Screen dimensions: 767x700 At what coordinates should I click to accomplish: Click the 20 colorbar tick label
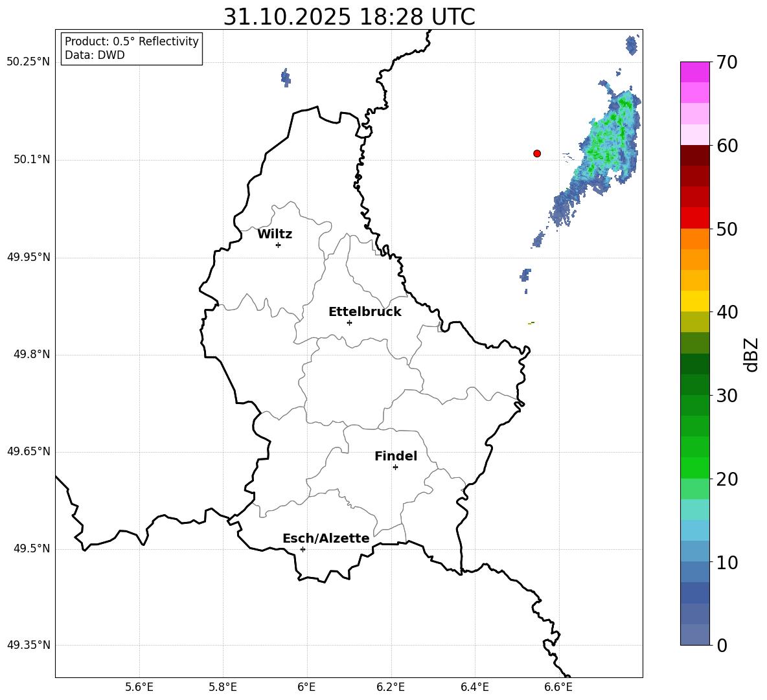pos(727,479)
